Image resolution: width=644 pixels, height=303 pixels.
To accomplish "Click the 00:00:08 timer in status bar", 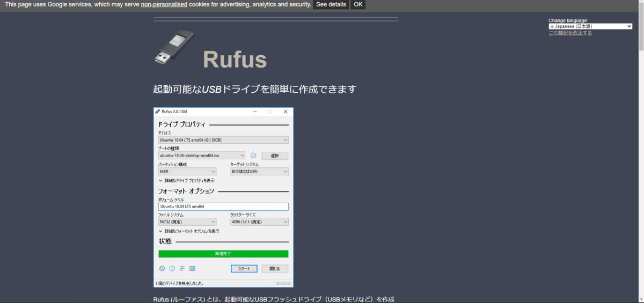I will pos(283,283).
